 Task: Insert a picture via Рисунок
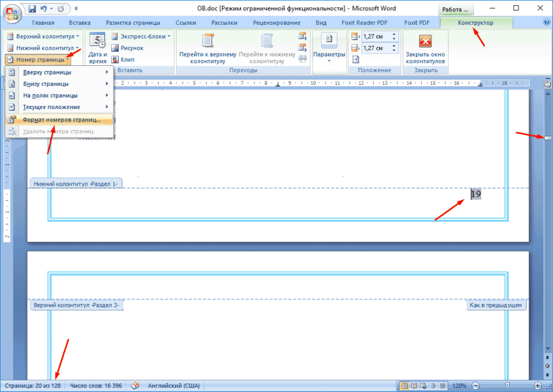(127, 48)
